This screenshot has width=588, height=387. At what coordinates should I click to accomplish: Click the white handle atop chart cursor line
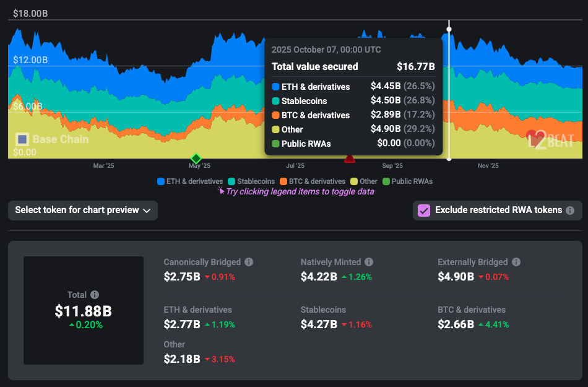[x=449, y=29]
